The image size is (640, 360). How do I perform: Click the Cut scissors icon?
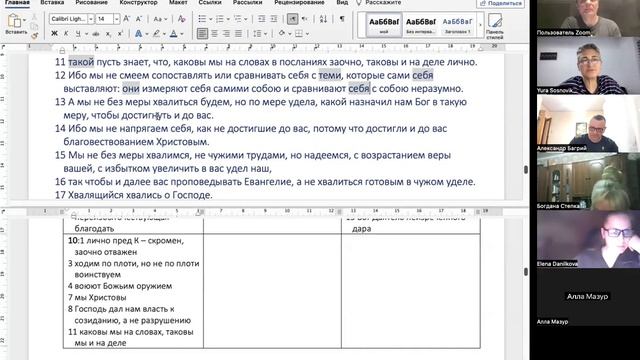click(35, 17)
